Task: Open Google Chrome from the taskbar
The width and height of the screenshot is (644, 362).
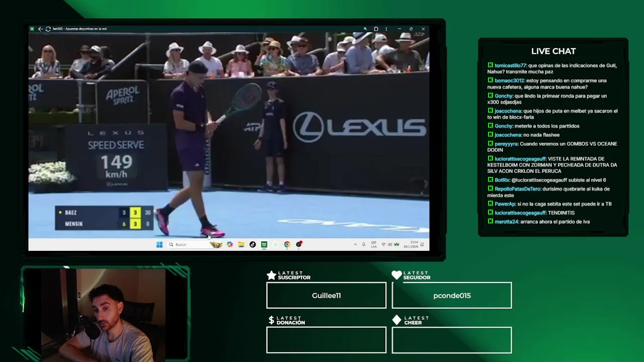Action: [287, 244]
